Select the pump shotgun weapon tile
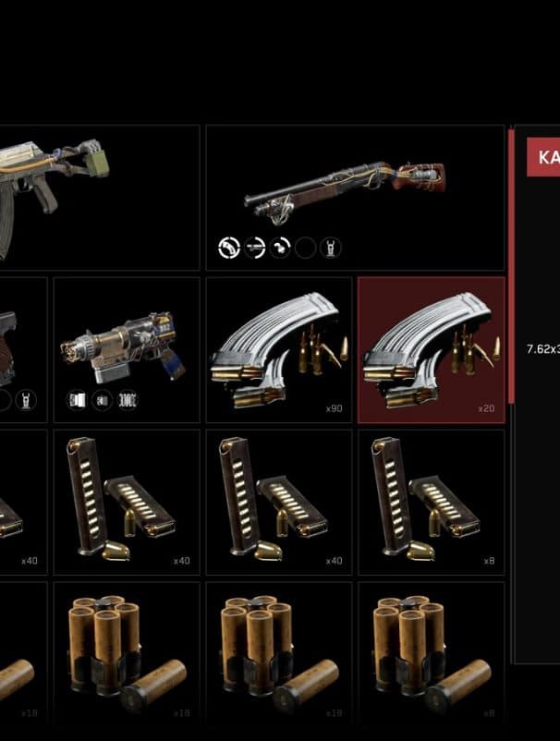This screenshot has height=741, width=560. tap(356, 198)
